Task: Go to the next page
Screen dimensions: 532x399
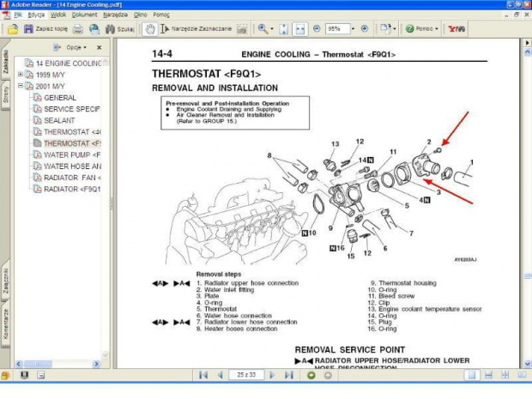Action: point(272,375)
